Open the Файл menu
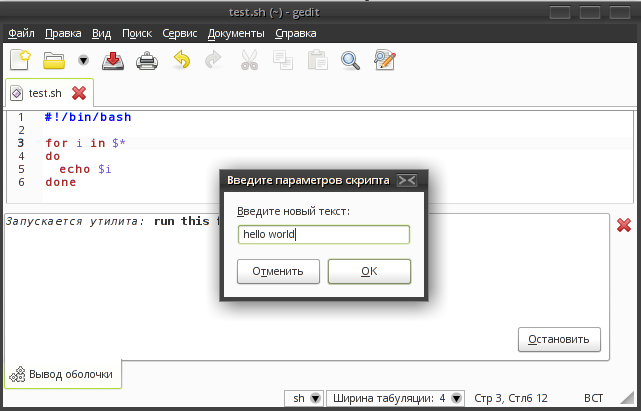The height and width of the screenshot is (411, 641). click(21, 33)
